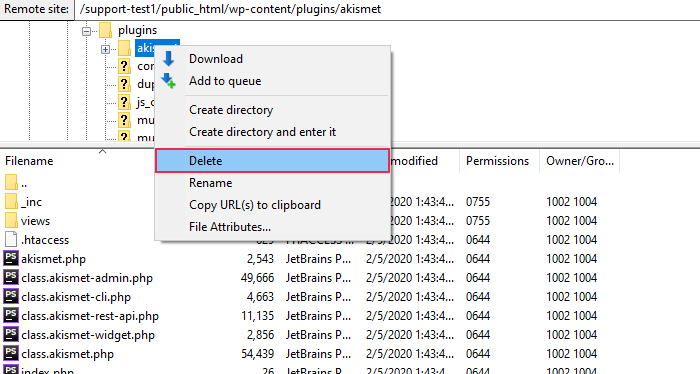This screenshot has width=700, height=374.
Task: Click the .htaccess file icon
Action: 11,240
